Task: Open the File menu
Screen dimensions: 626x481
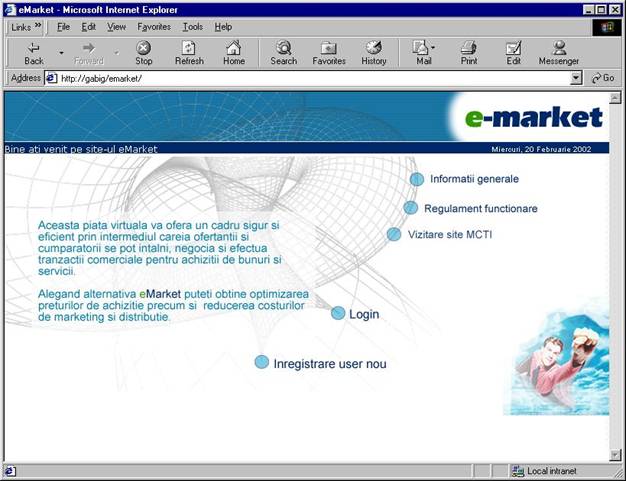Action: pos(63,27)
